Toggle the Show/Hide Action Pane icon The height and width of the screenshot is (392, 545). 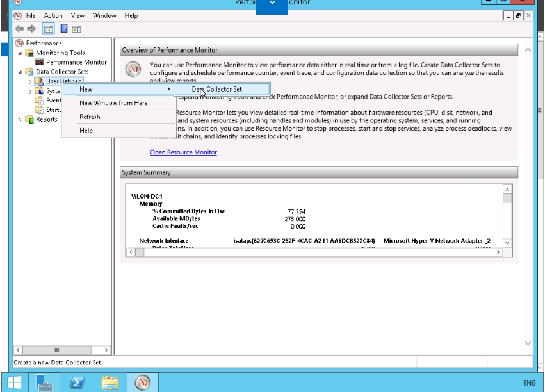[x=77, y=29]
